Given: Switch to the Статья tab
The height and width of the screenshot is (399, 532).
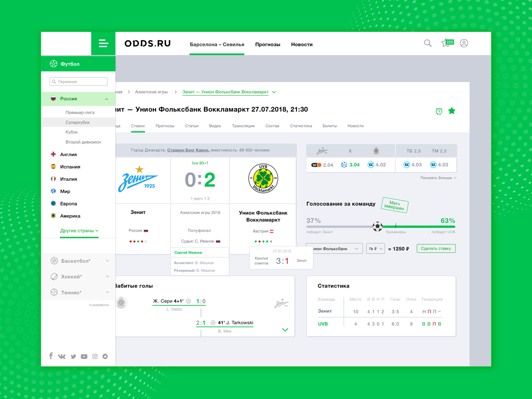Looking at the screenshot, I should point(192,126).
